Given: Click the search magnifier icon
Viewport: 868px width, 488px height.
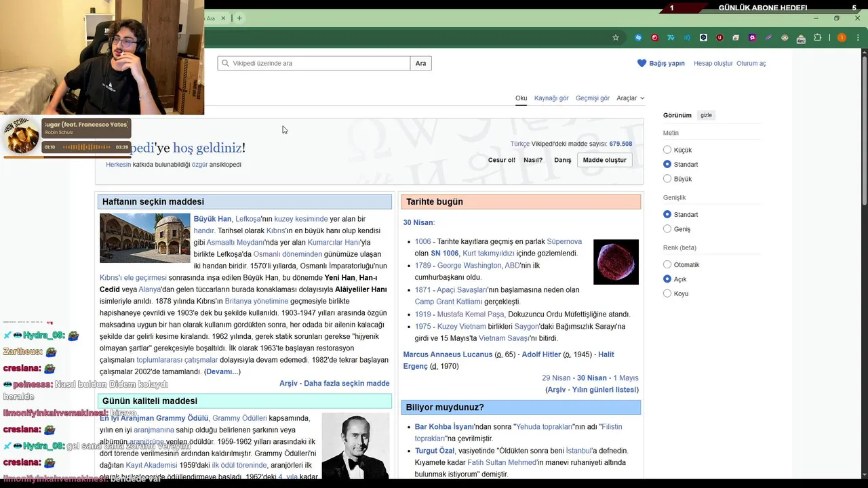Looking at the screenshot, I should click(x=224, y=63).
